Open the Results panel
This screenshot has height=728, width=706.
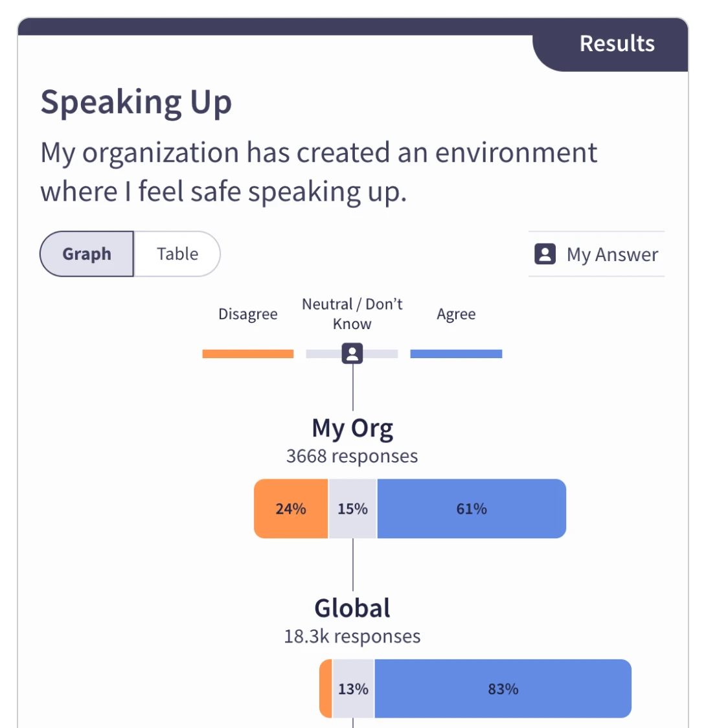point(616,43)
